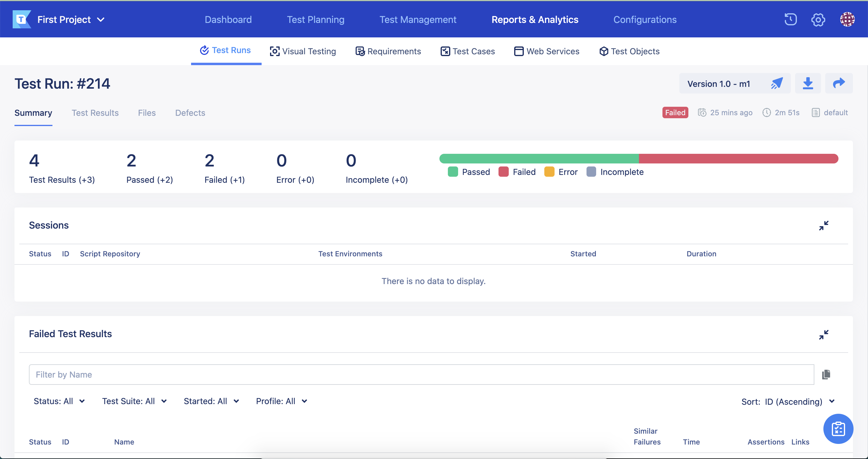Click the Similar Failures column header
This screenshot has width=868, height=459.
[647, 436]
